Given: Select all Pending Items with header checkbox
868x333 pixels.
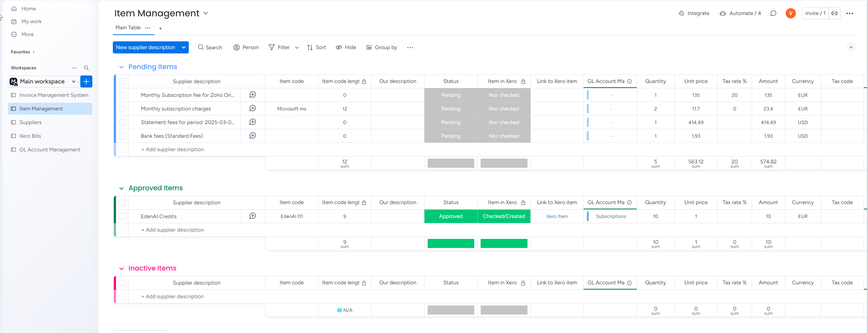Looking at the screenshot, I should pyautogui.click(x=122, y=81).
